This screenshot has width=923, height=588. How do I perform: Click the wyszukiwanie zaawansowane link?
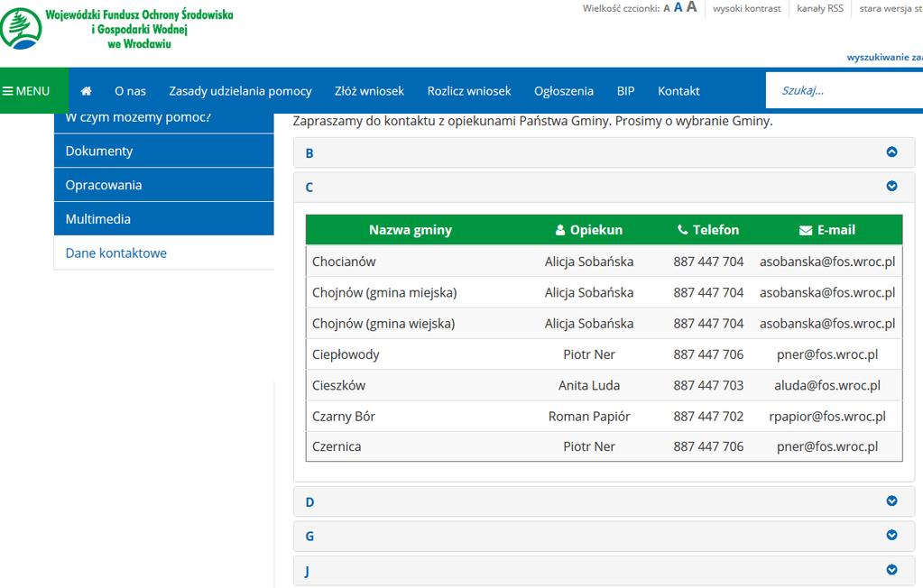(x=885, y=57)
